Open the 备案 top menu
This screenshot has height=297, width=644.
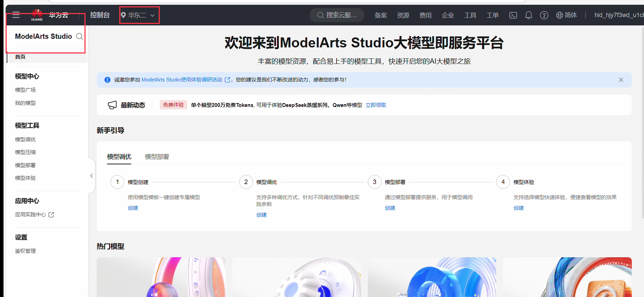pyautogui.click(x=381, y=15)
